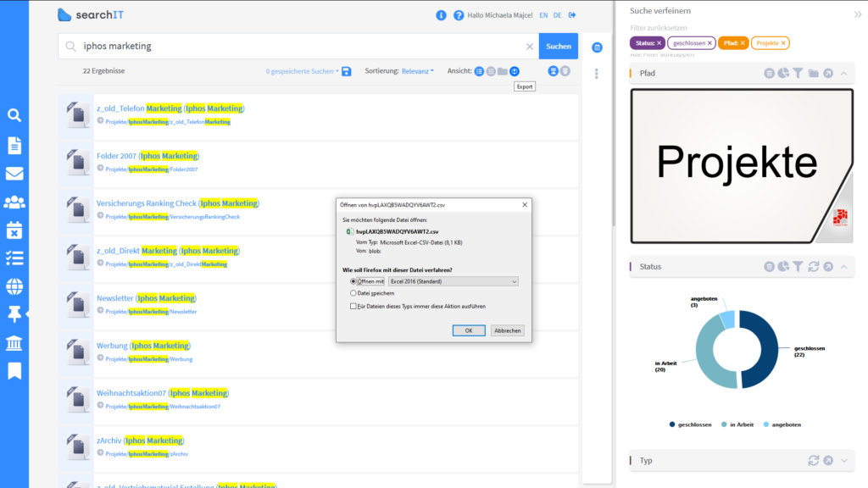Switch to list view icon next to Ansicht

(x=480, y=71)
